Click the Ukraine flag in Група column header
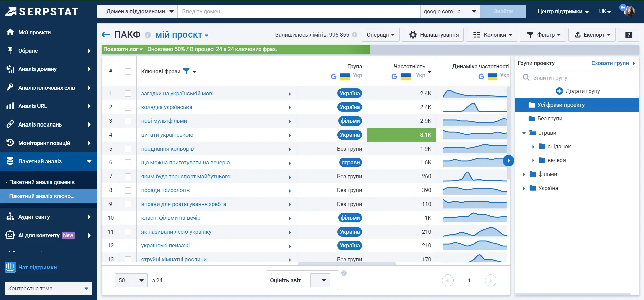Viewport: 644px width, 300px height. coord(345,77)
